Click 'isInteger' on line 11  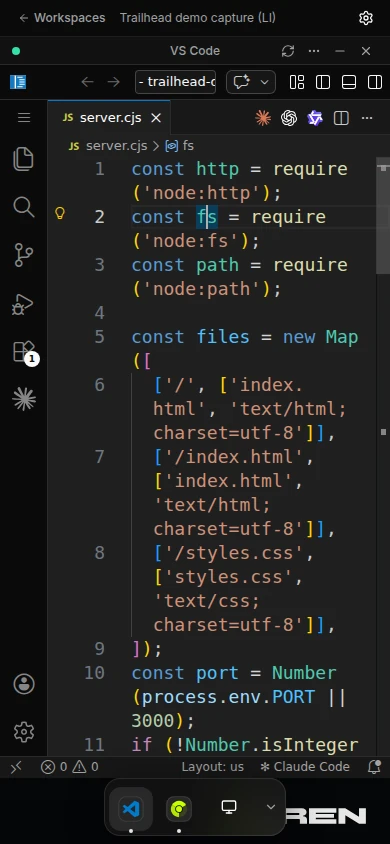click(x=309, y=745)
